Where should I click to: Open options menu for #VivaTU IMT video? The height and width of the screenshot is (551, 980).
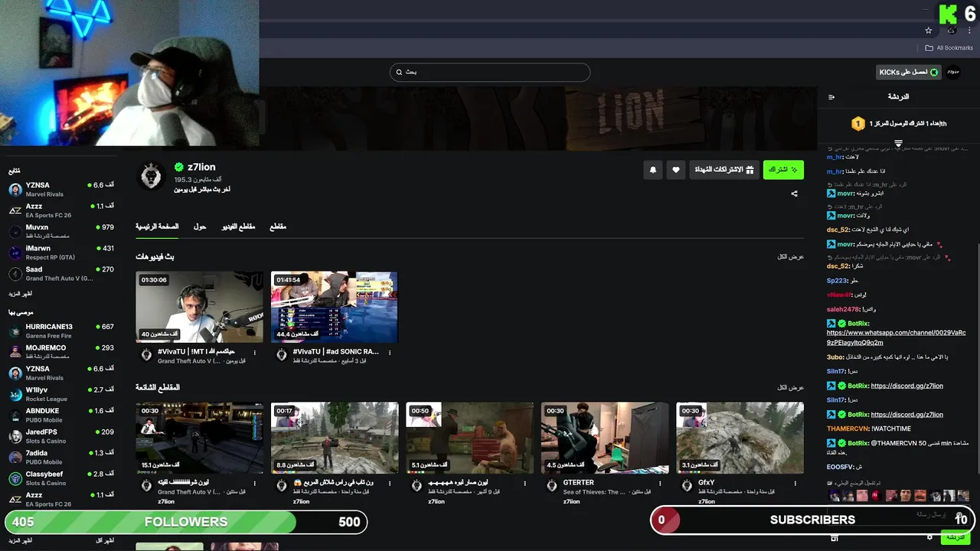pos(255,353)
